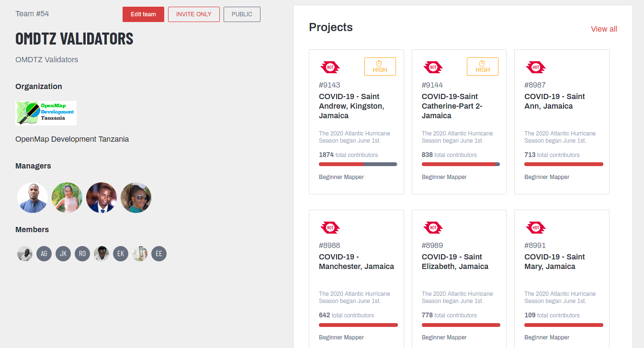644x348 pixels.
Task: Click the Edit team button
Action: (x=143, y=14)
